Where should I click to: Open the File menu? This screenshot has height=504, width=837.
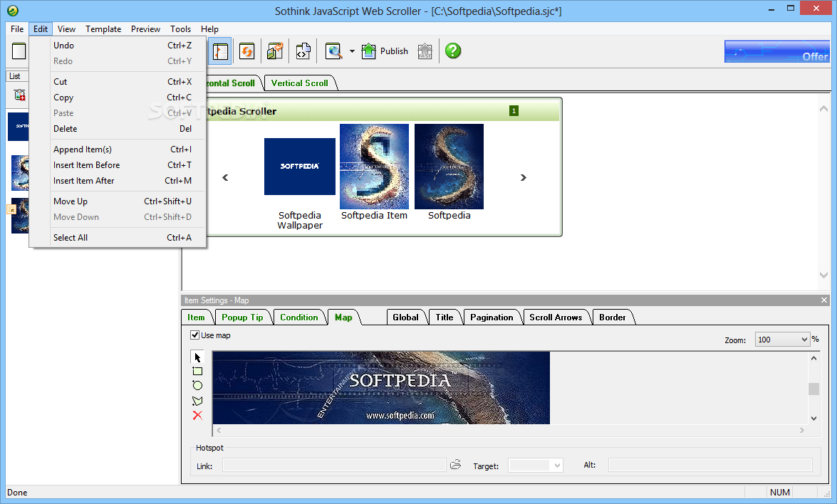pyautogui.click(x=17, y=28)
